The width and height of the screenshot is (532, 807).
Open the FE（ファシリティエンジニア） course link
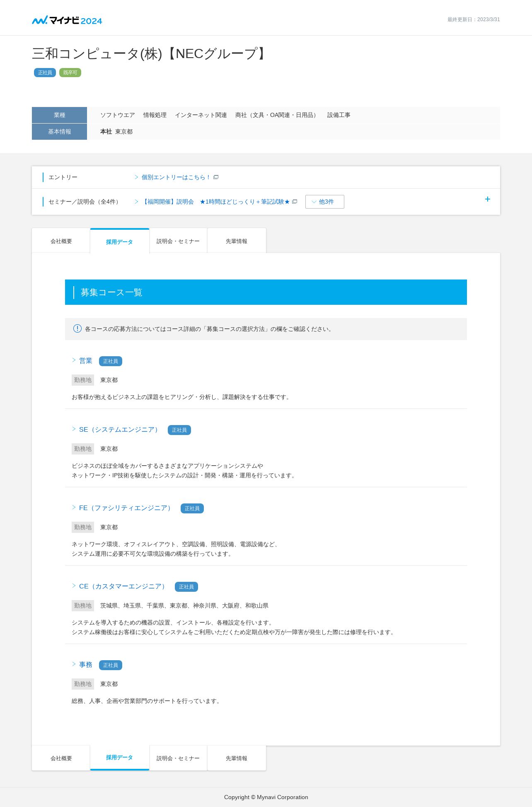[126, 508]
